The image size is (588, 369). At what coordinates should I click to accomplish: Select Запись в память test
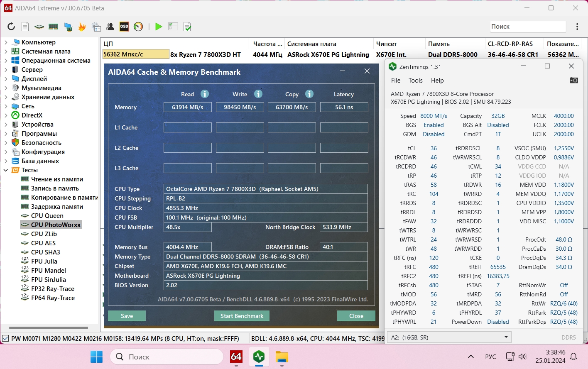(x=55, y=188)
